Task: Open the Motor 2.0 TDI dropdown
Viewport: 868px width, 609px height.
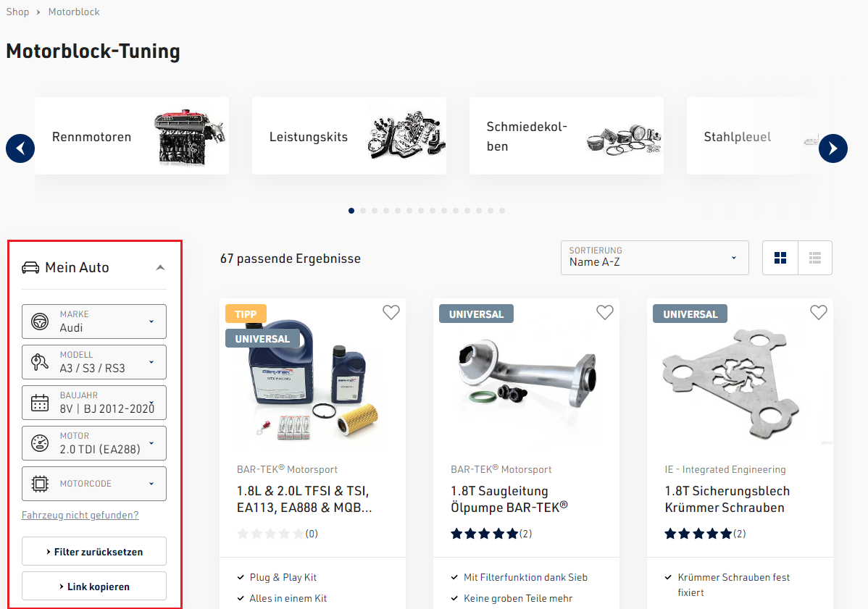Action: (x=94, y=443)
